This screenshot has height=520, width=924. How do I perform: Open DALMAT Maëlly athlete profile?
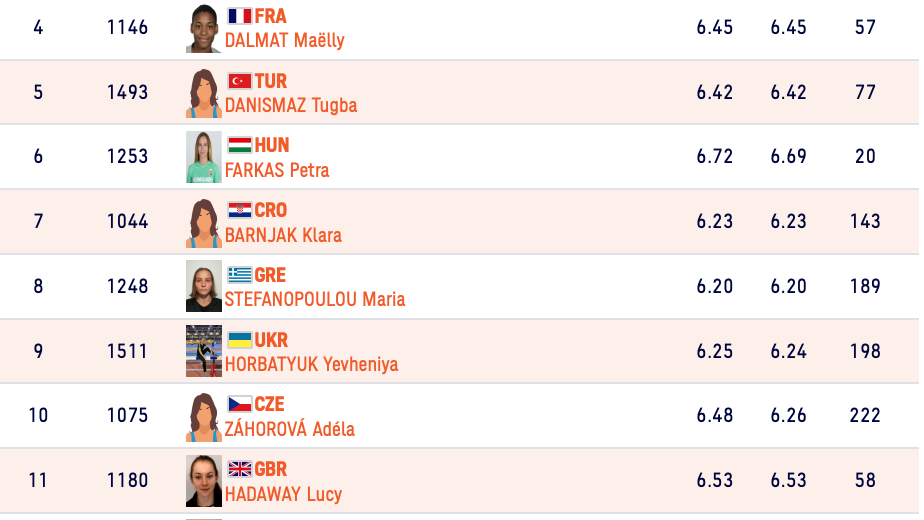(284, 41)
